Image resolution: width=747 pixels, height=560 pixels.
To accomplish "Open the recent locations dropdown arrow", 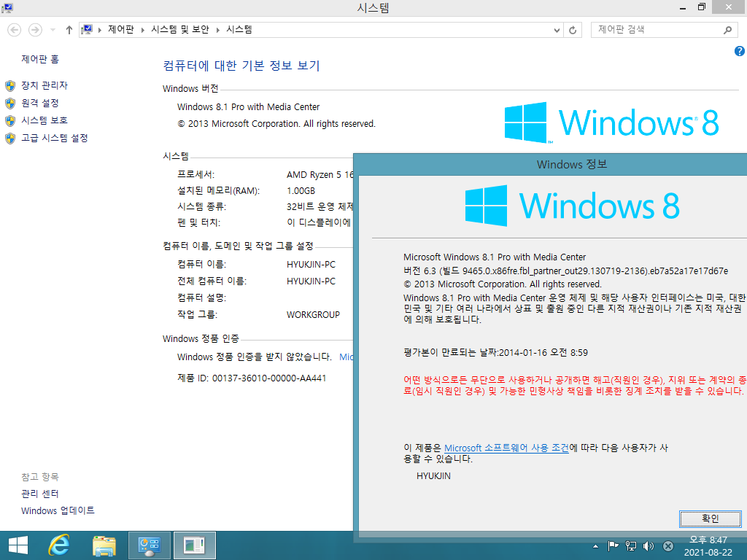I will click(53, 30).
